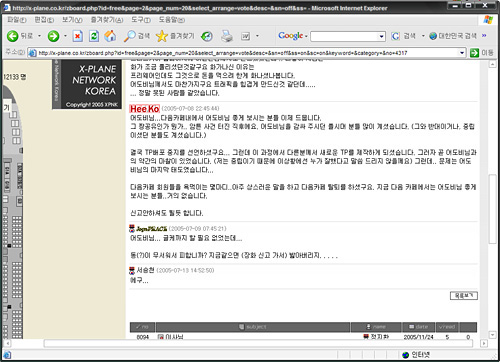Click the 12133 member count text
The width and height of the screenshot is (500, 362).
(15, 77)
